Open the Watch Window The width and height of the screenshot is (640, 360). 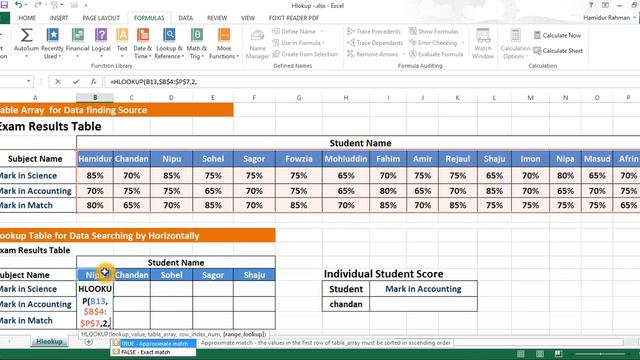point(483,44)
